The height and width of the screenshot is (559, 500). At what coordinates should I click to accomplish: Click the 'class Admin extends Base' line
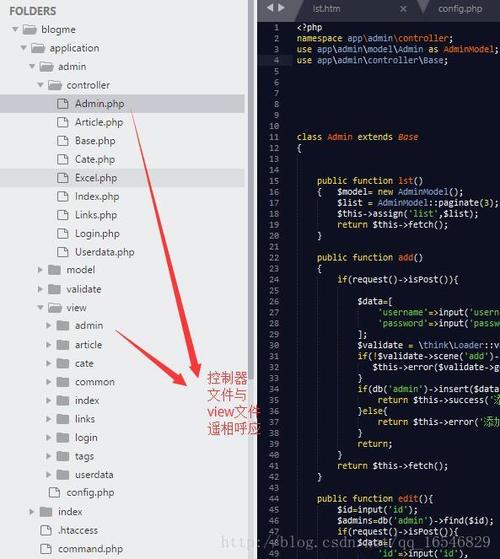click(357, 137)
